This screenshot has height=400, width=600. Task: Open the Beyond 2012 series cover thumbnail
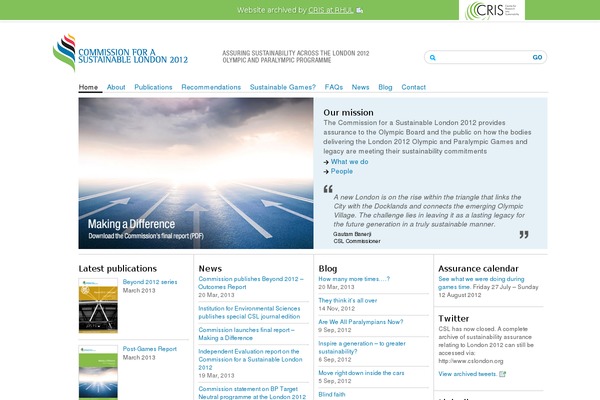click(x=98, y=306)
